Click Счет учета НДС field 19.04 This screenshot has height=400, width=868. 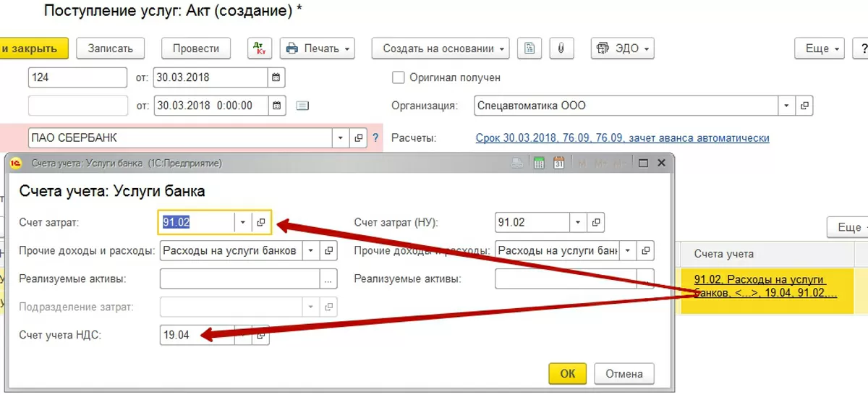197,336
